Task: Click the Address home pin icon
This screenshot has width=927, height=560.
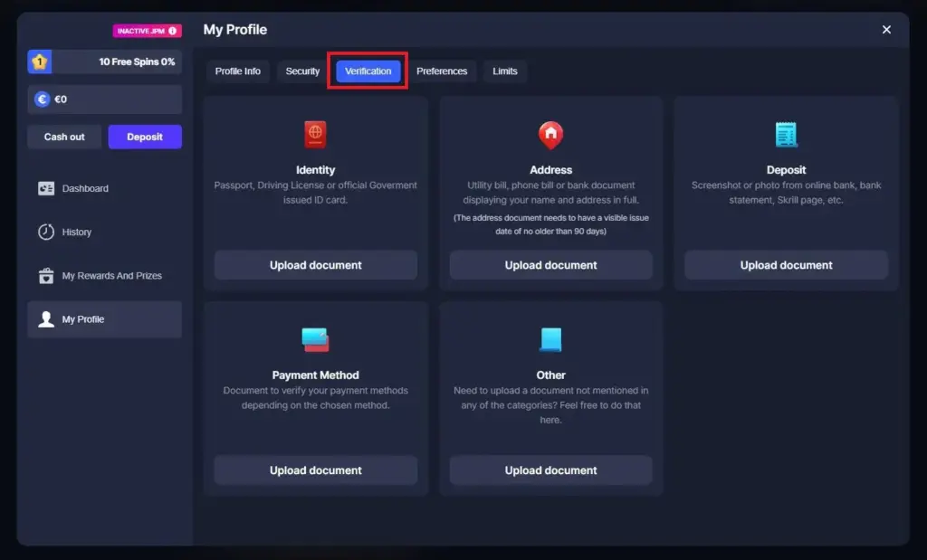Action: 551,136
